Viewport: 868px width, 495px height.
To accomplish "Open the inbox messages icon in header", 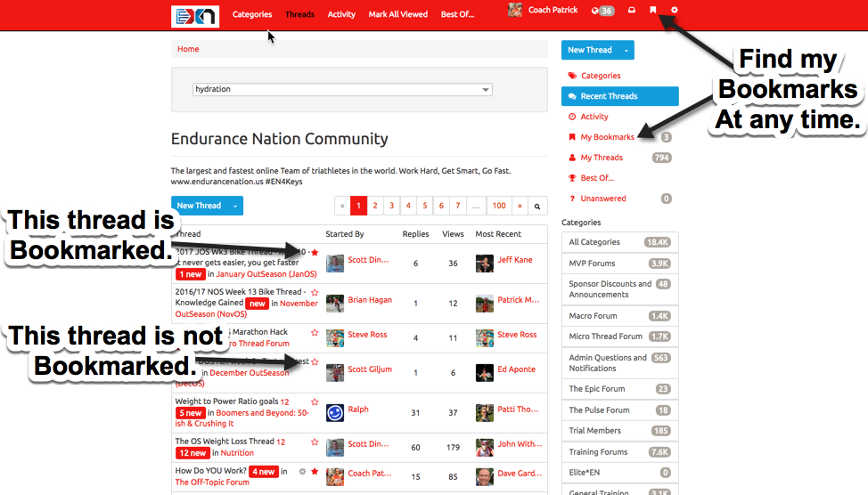I will pos(632,10).
